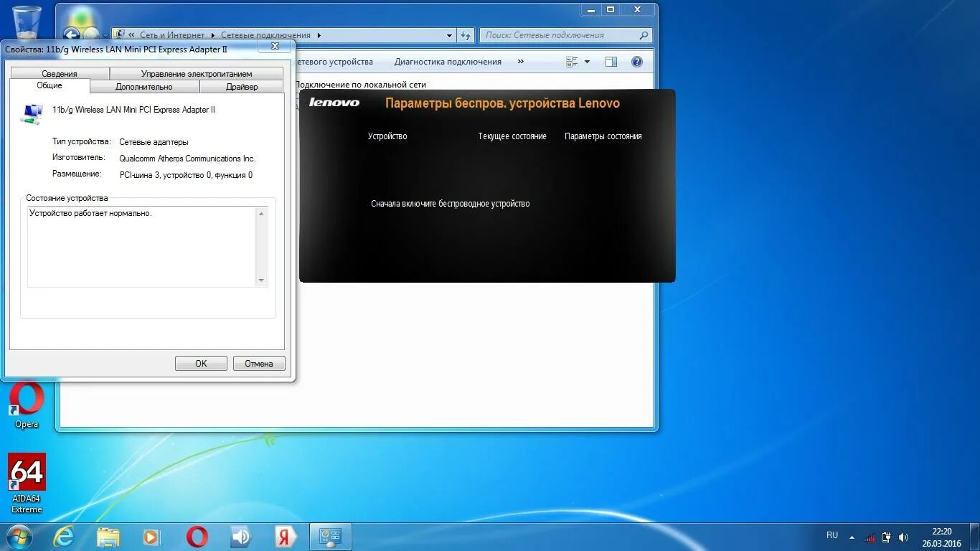Open recent pages dropdown in Explorer
Viewport: 980px width, 551px height.
click(105, 35)
